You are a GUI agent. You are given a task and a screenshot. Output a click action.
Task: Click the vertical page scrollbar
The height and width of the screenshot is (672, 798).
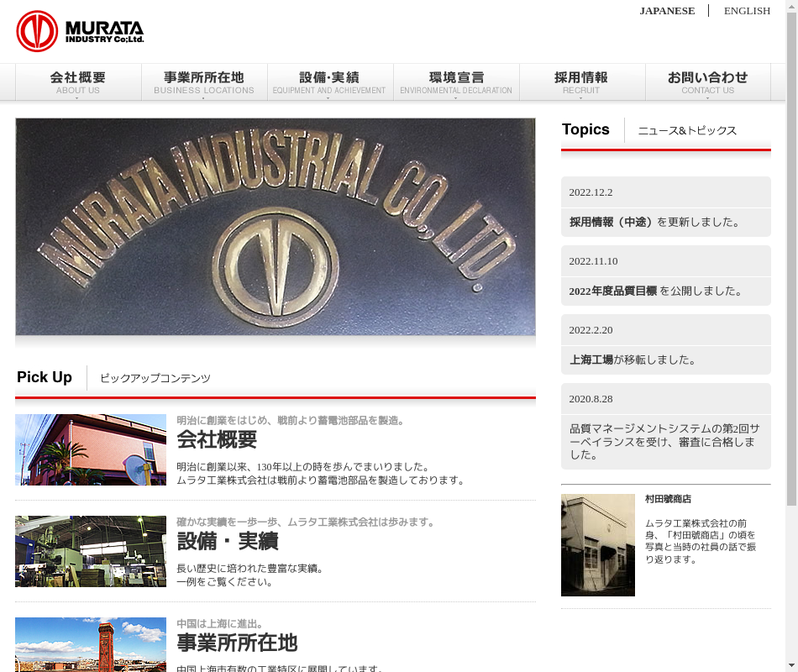point(791,252)
